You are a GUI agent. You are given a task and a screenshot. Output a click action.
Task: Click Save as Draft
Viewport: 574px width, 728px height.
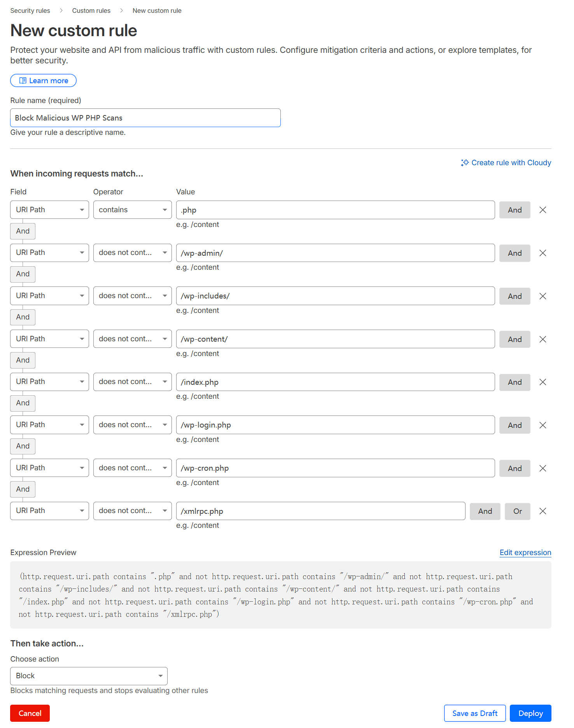coord(475,713)
